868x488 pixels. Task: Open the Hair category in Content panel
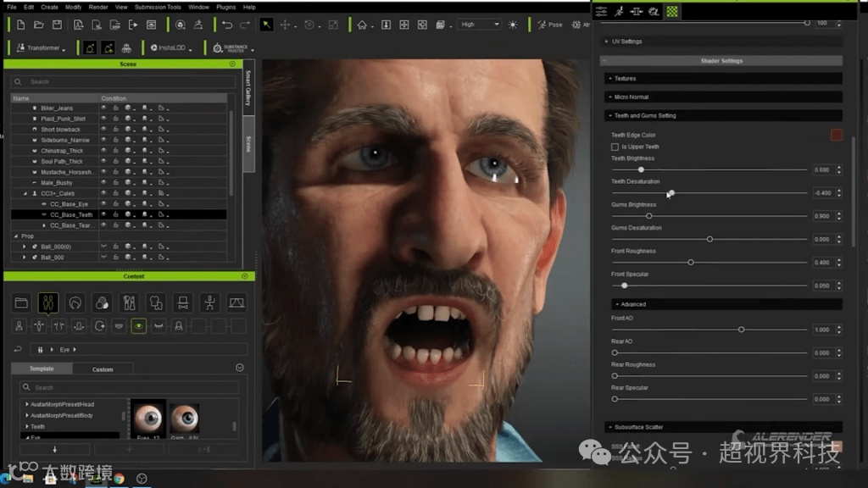[75, 302]
